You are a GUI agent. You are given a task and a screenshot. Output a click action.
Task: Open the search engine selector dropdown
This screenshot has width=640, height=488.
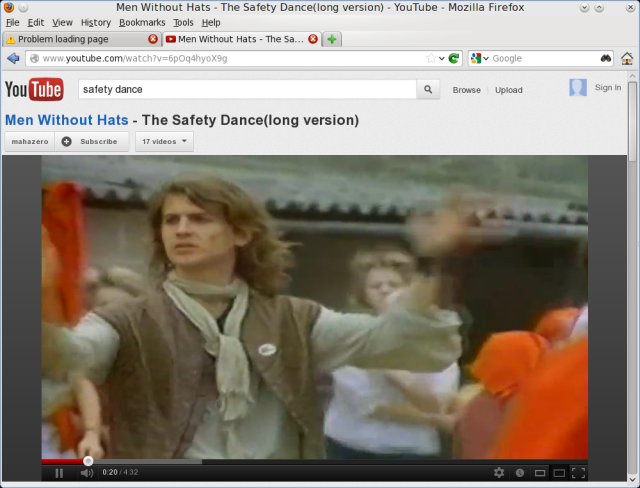pos(480,58)
